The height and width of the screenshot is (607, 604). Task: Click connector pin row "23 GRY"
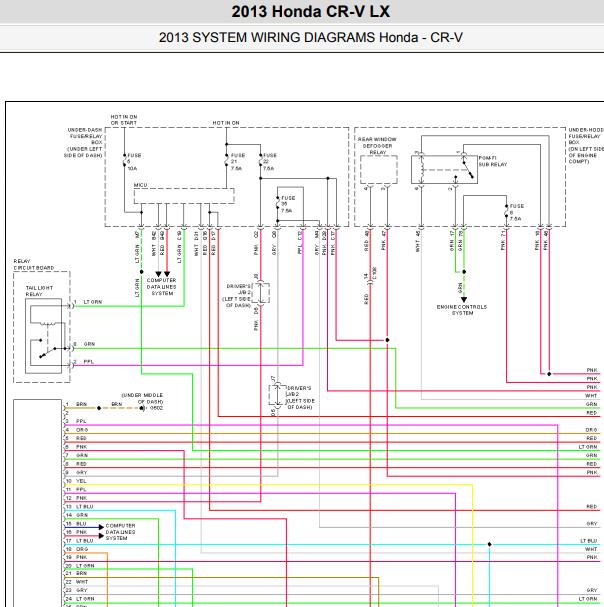point(76,590)
